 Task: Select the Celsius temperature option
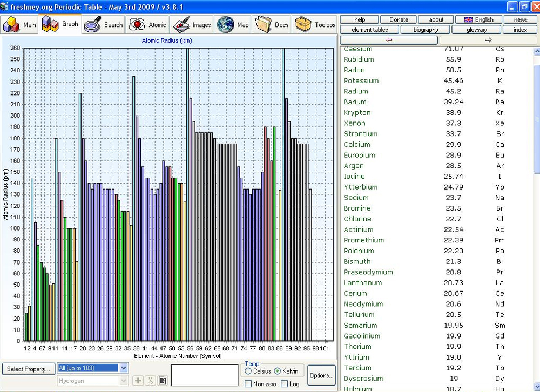248,371
